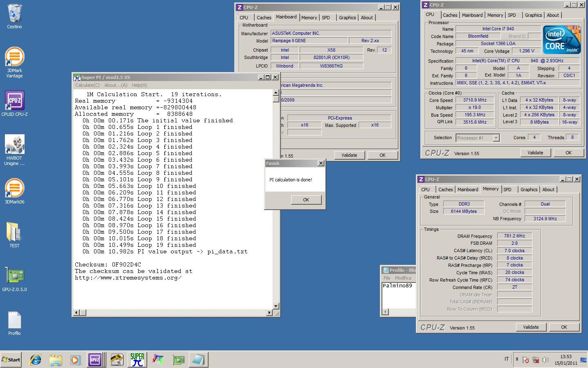This screenshot has width=588, height=368.
Task: Open the 3DMark06 desktop shortcut
Action: click(14, 191)
